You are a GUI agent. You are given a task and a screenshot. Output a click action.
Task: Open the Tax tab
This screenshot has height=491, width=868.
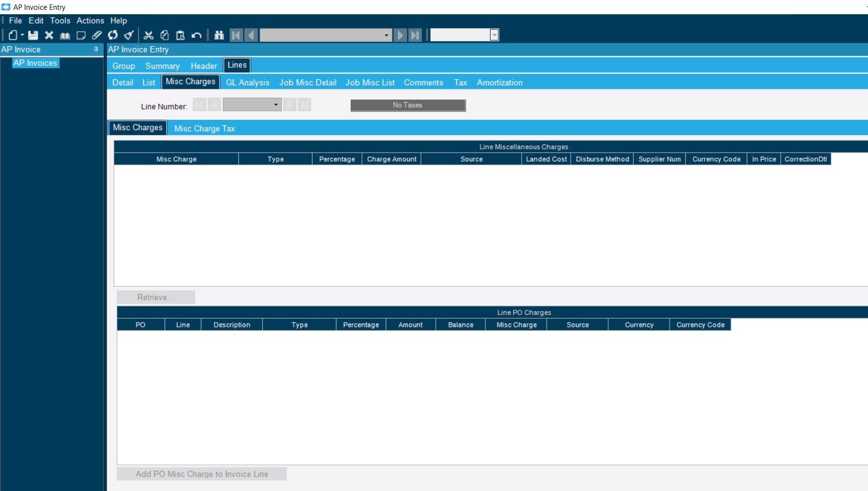coord(460,82)
